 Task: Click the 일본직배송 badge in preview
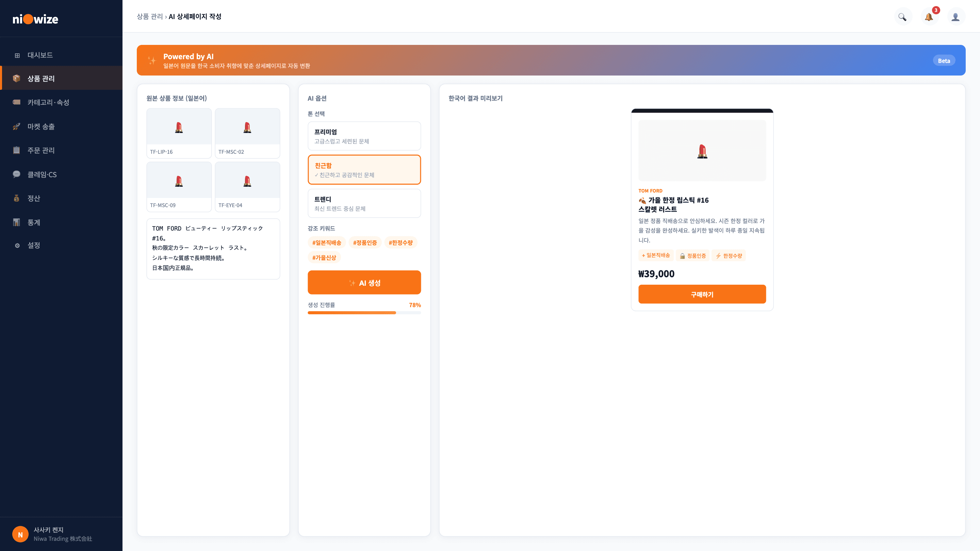click(x=655, y=255)
